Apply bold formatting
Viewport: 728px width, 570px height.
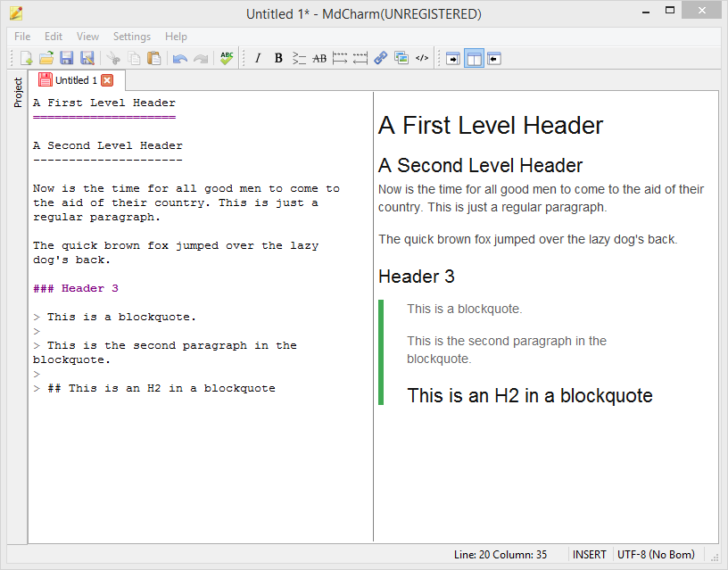point(278,59)
